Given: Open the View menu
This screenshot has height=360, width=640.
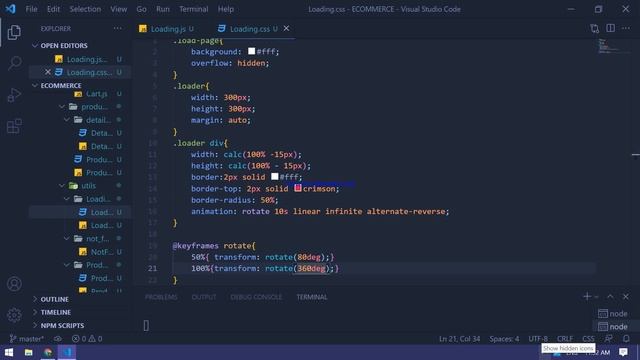Looking at the screenshot, I should click(118, 9).
